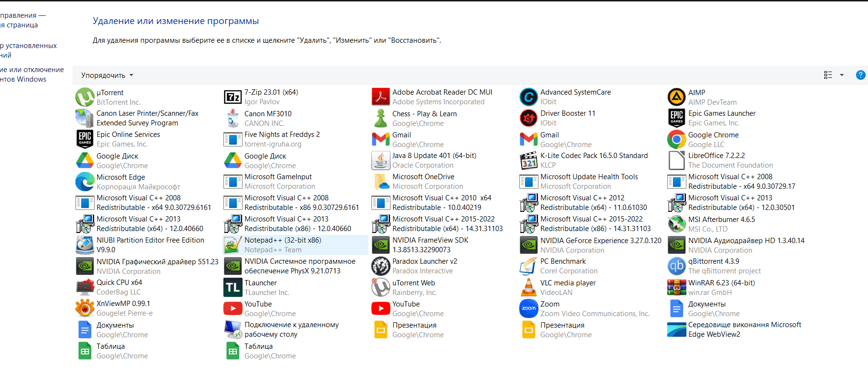
Task: Click the VLC media player cone icon
Action: [529, 287]
